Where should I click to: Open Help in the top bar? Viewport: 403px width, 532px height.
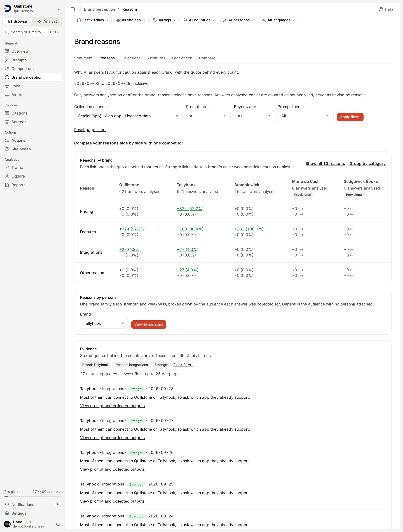click(386, 9)
